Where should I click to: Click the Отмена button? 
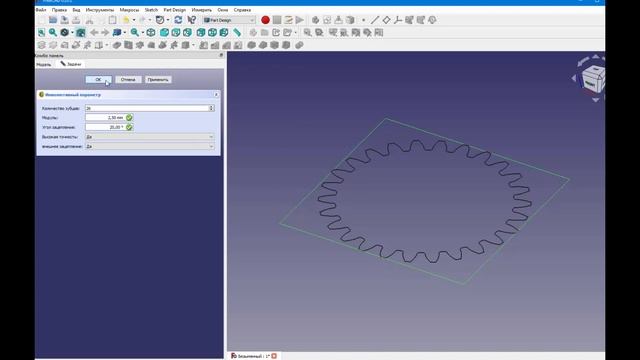point(128,80)
